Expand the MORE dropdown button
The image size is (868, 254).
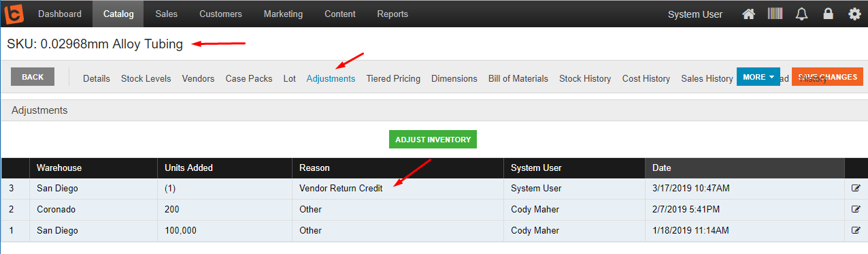758,77
